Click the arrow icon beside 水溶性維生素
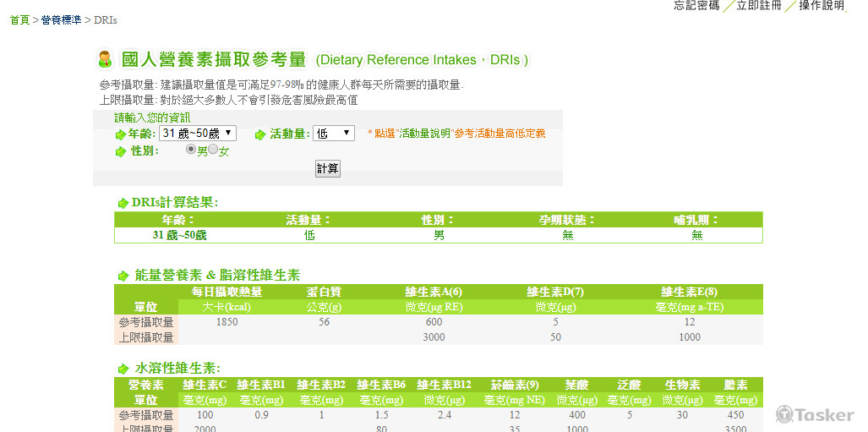The height and width of the screenshot is (432, 868). coord(123,369)
